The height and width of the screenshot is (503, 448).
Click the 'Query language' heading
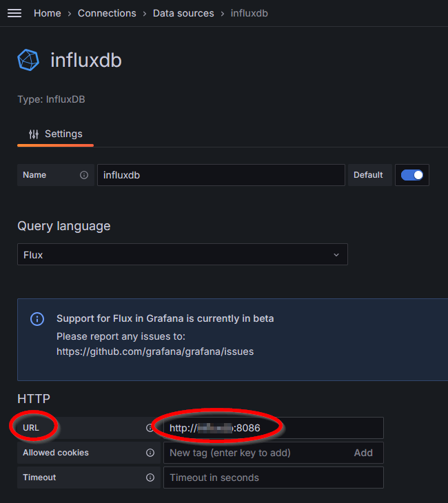[64, 226]
